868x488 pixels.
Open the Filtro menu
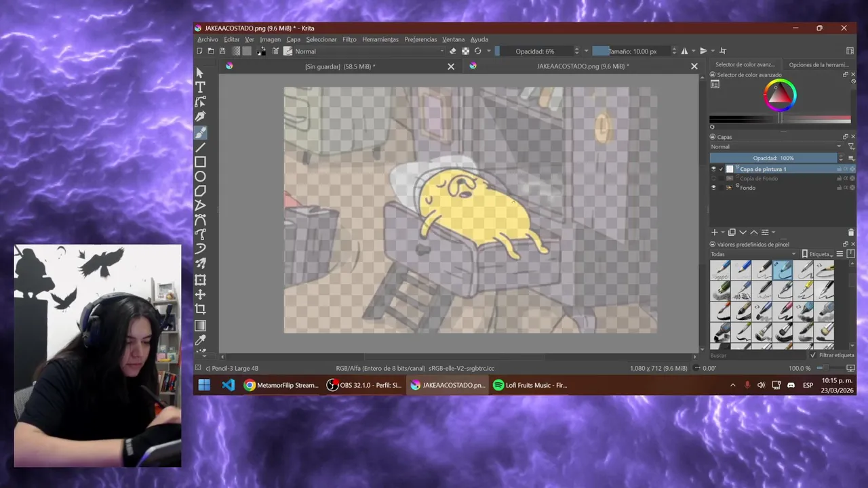[x=349, y=39]
